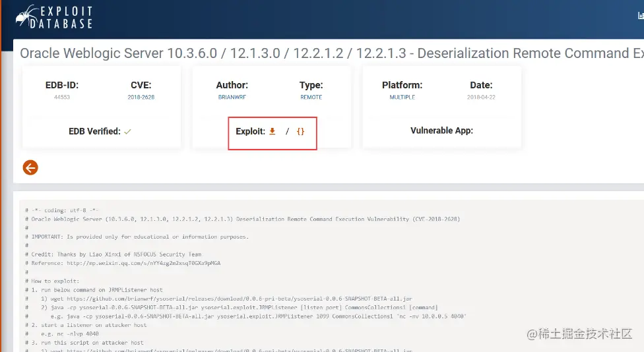Viewport: 644px width, 352px height.
Task: Click the IMPORTANT educational purposes comment line
Action: [137, 237]
